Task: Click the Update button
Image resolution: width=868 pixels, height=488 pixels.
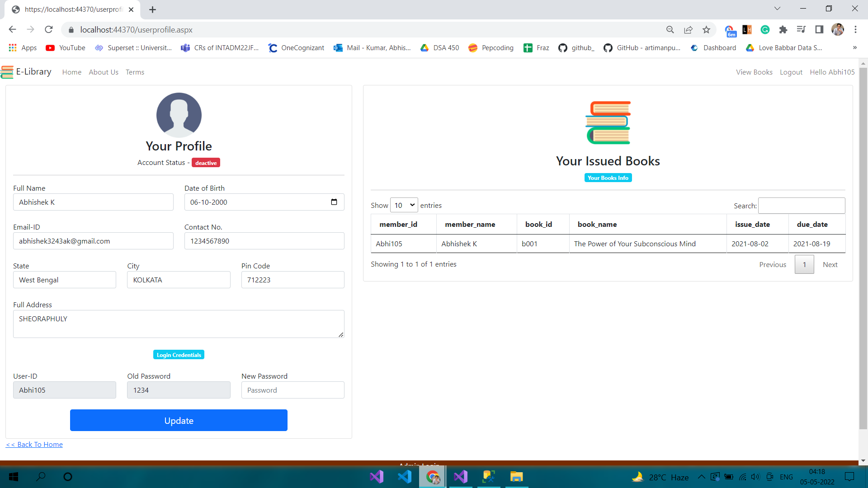Action: click(179, 420)
